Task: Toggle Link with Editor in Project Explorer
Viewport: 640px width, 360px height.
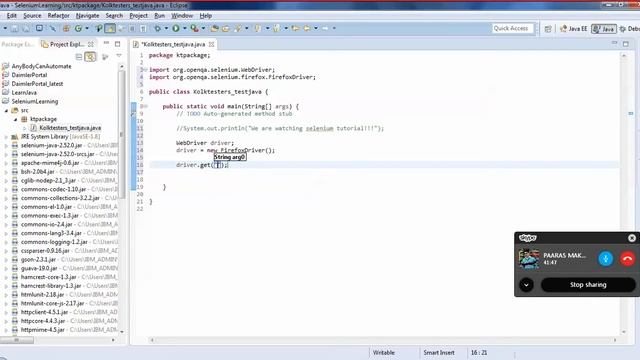Action: (90, 57)
